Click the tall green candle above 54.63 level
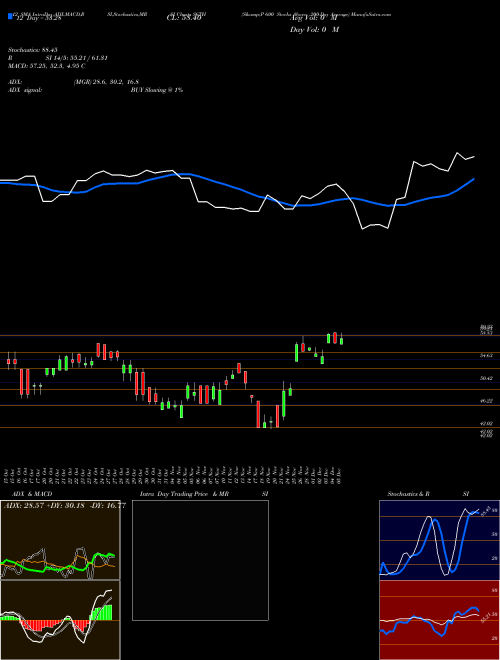The image size is (500, 660). (296, 352)
